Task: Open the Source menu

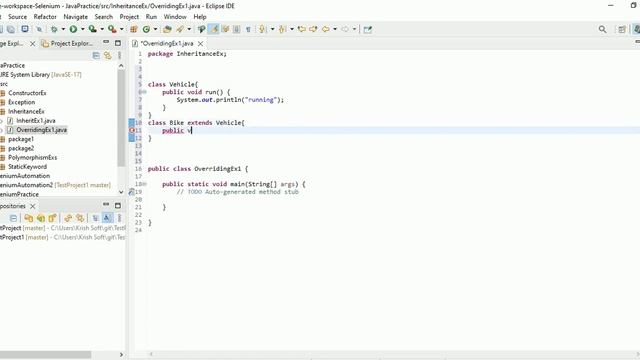Action: (18, 17)
